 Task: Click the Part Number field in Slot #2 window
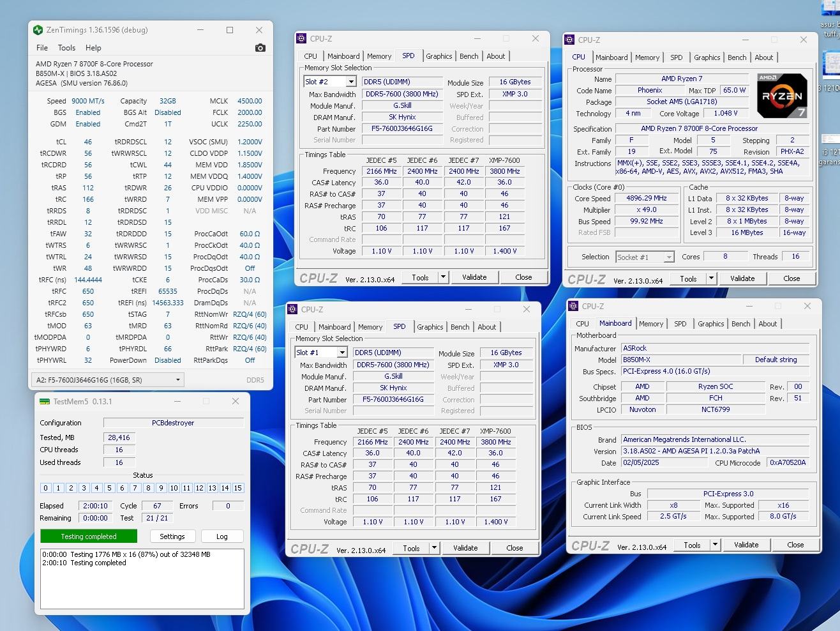click(402, 128)
